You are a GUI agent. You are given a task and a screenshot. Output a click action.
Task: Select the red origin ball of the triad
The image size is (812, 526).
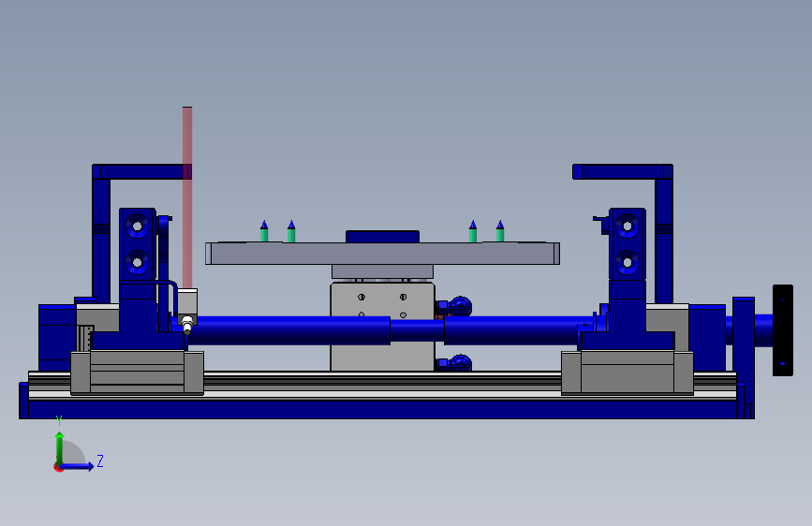(58, 467)
